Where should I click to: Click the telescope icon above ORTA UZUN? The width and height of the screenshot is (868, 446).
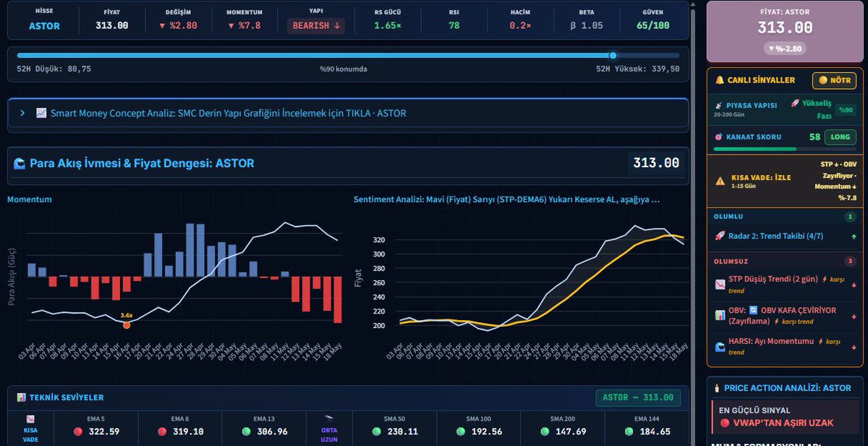click(x=330, y=419)
